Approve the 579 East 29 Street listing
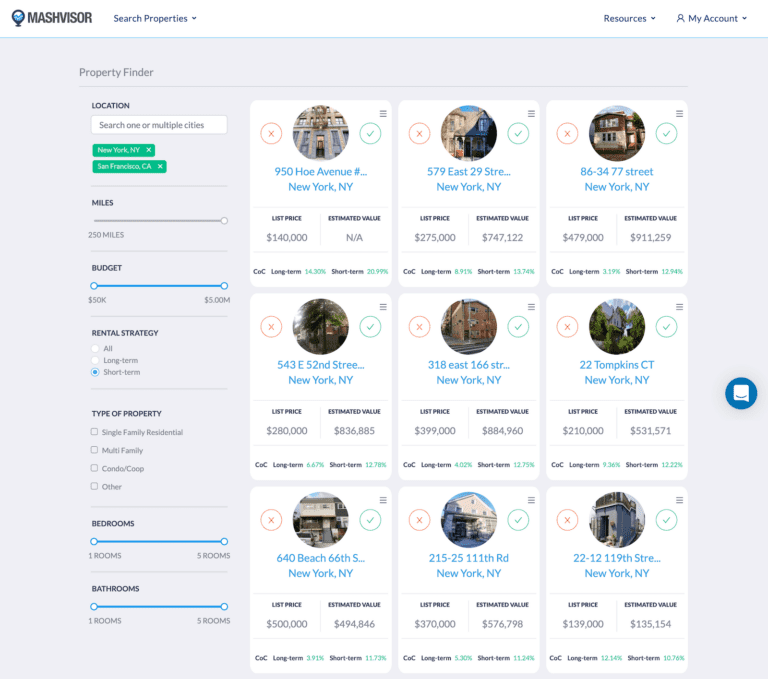Screen dimensions: 768x679 click(518, 133)
